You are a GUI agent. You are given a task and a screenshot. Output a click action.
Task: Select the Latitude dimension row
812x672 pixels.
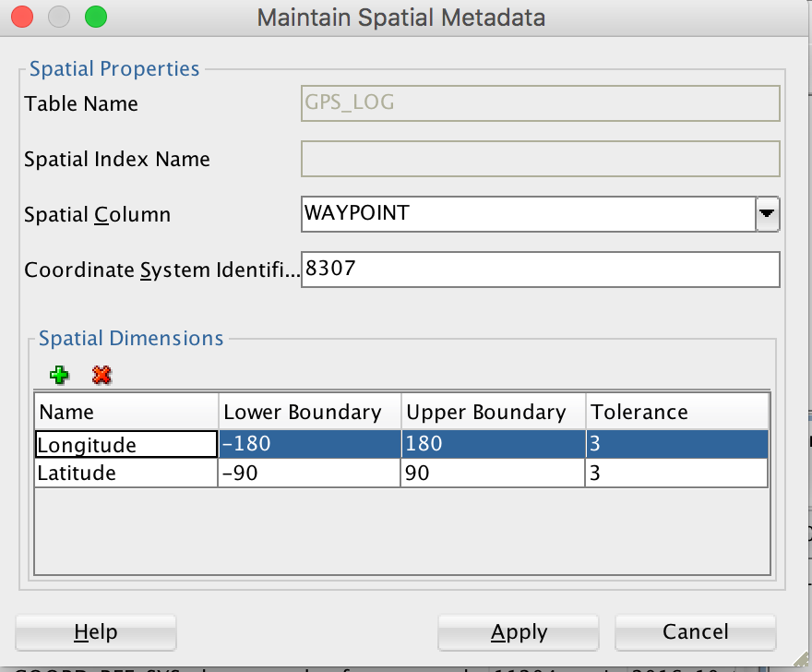point(125,474)
